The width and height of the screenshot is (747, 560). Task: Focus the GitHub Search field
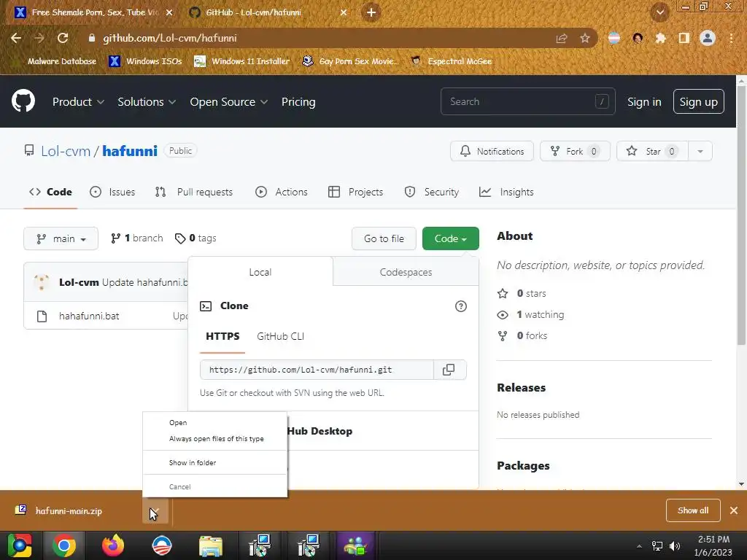(528, 101)
